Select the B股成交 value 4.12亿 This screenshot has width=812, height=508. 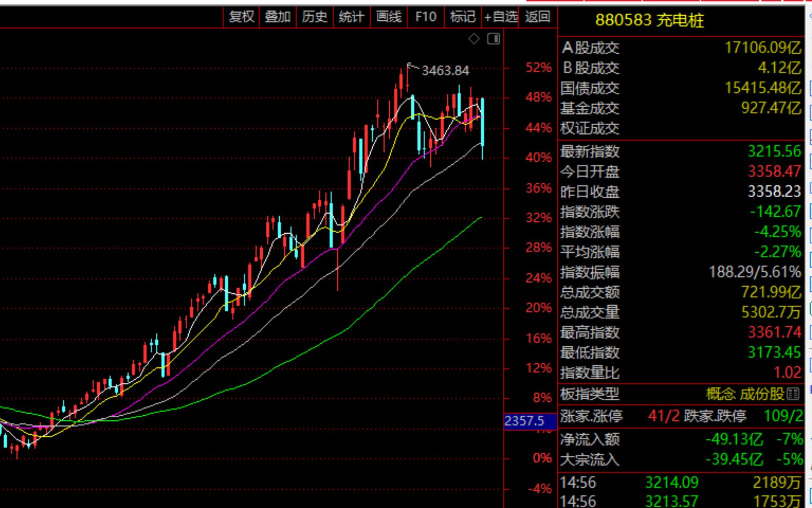tap(779, 68)
